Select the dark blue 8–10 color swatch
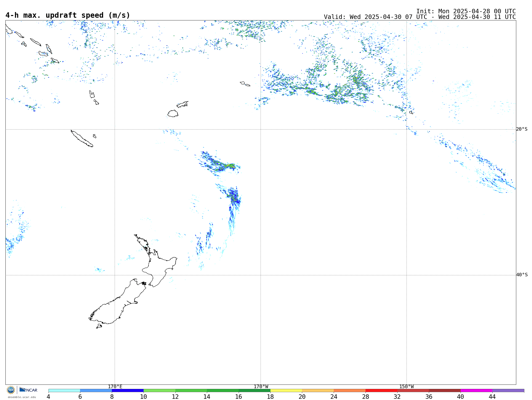532x400 pixels. 128,391
